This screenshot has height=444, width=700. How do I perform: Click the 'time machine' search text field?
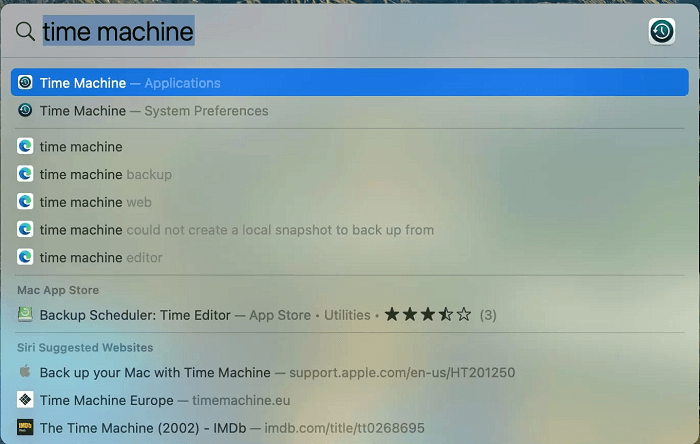pos(118,31)
